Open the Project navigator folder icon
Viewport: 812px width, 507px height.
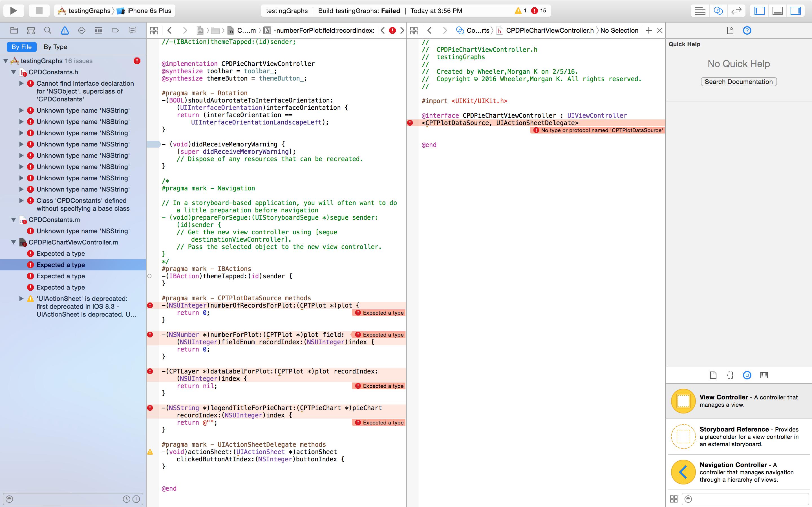click(14, 30)
